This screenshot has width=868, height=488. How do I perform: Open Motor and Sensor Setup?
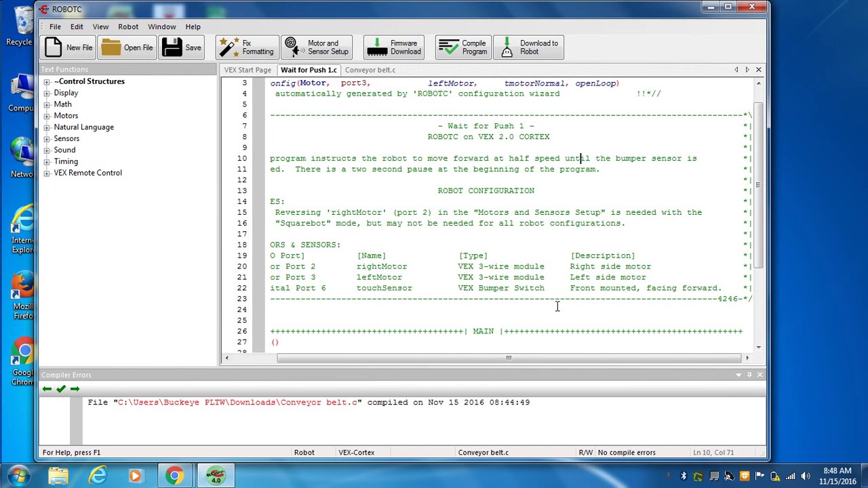[317, 47]
